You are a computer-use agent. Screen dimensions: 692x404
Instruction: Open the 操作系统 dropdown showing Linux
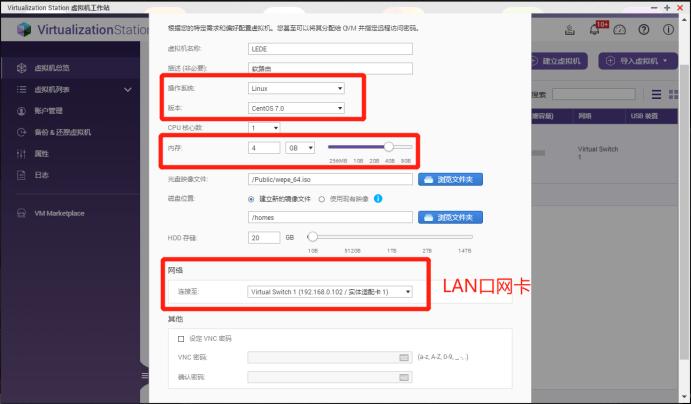tap(296, 88)
